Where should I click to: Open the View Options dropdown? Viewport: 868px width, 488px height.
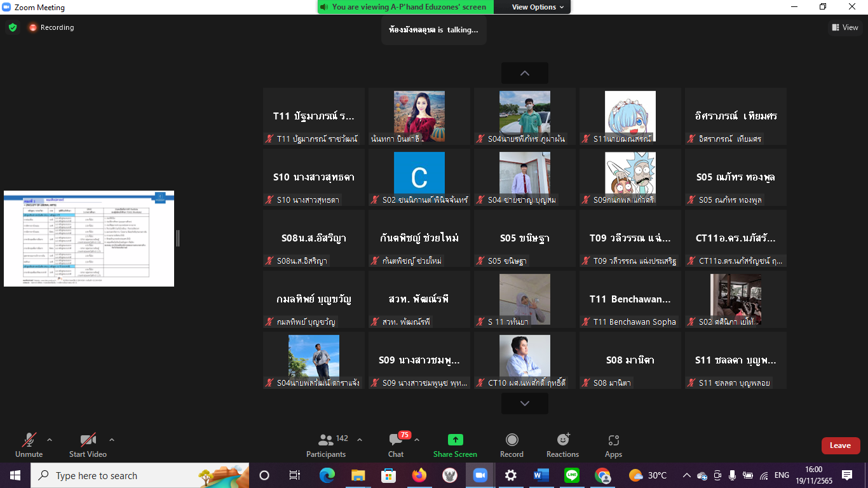538,7
